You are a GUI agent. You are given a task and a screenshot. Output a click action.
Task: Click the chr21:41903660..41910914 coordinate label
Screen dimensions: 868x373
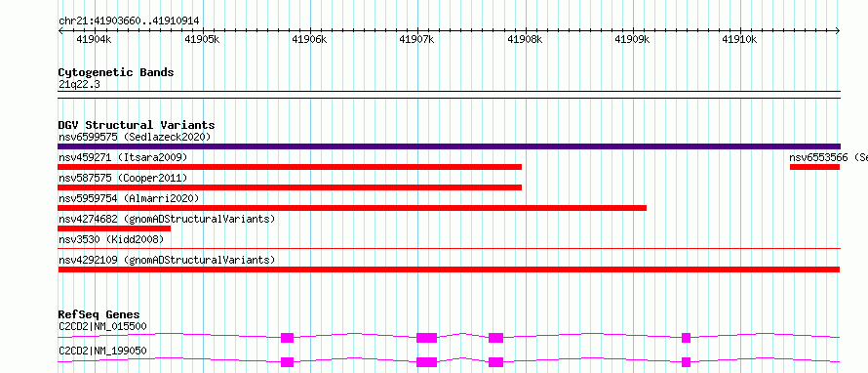(129, 21)
